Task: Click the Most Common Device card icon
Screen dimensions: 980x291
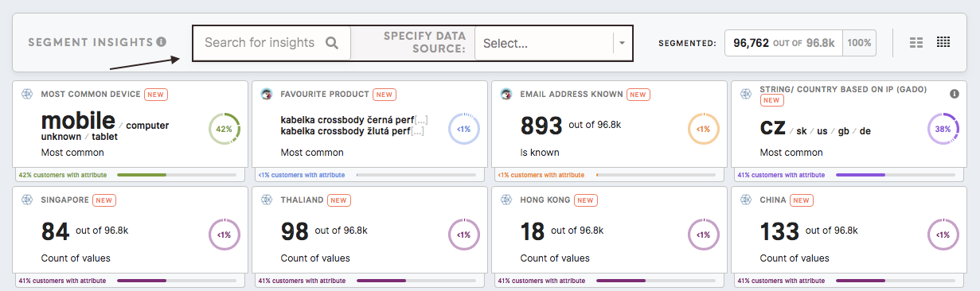Action: click(x=27, y=94)
